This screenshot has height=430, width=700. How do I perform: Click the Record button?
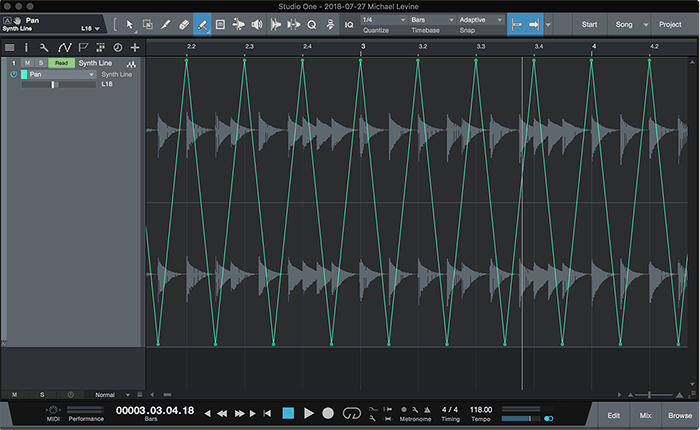tap(328, 413)
